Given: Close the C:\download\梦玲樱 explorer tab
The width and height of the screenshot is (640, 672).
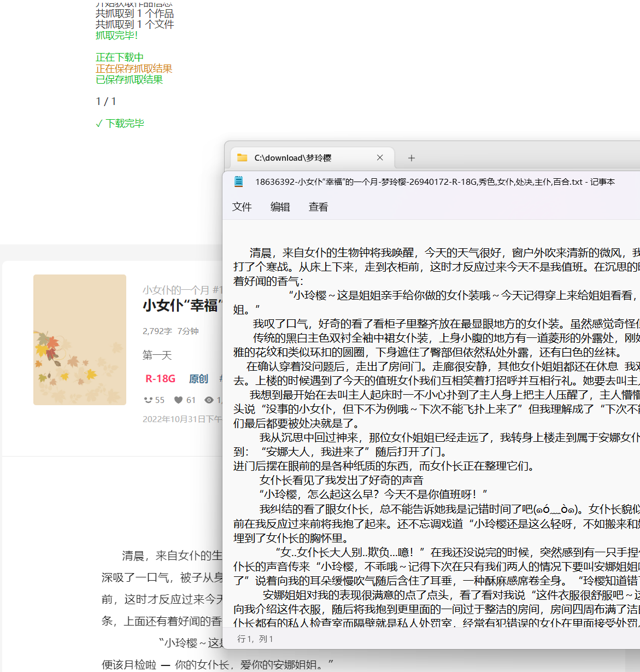Looking at the screenshot, I should [x=380, y=157].
